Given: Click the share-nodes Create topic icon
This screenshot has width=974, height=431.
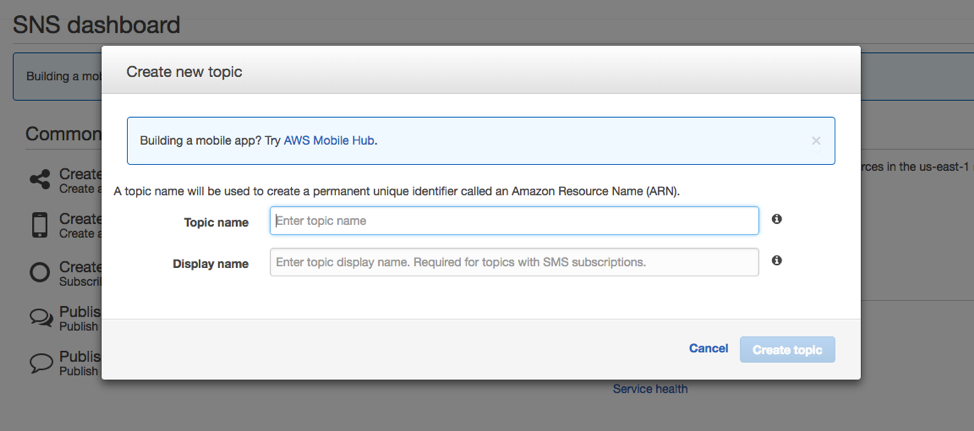Looking at the screenshot, I should [40, 180].
